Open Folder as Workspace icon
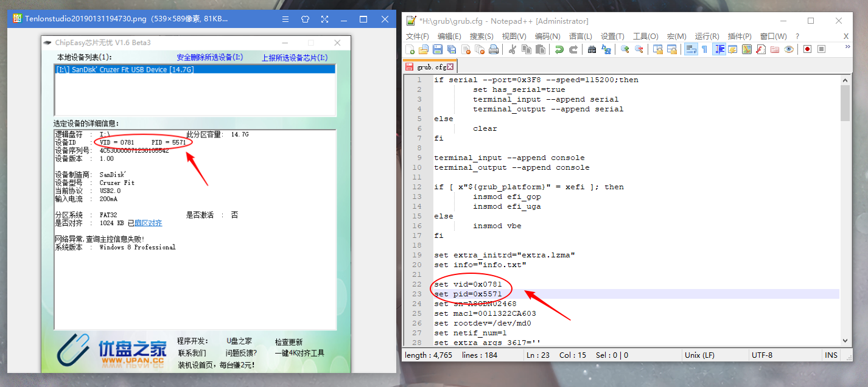Viewport: 868px width, 387px height. tap(774, 49)
